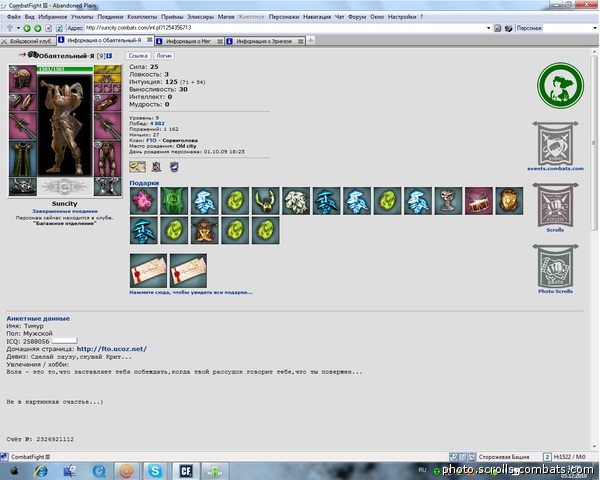Click the golden shield gift
600x480 pixels.
(509, 200)
